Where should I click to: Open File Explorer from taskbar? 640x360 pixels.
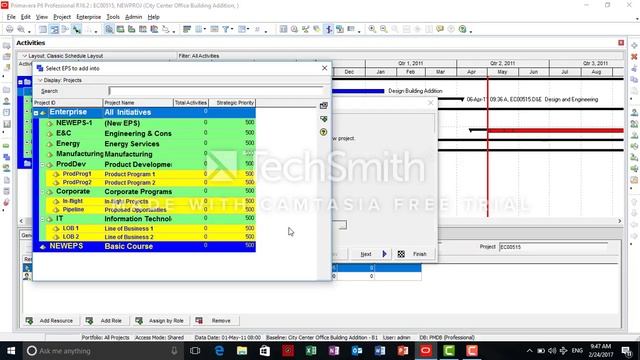coord(242,351)
